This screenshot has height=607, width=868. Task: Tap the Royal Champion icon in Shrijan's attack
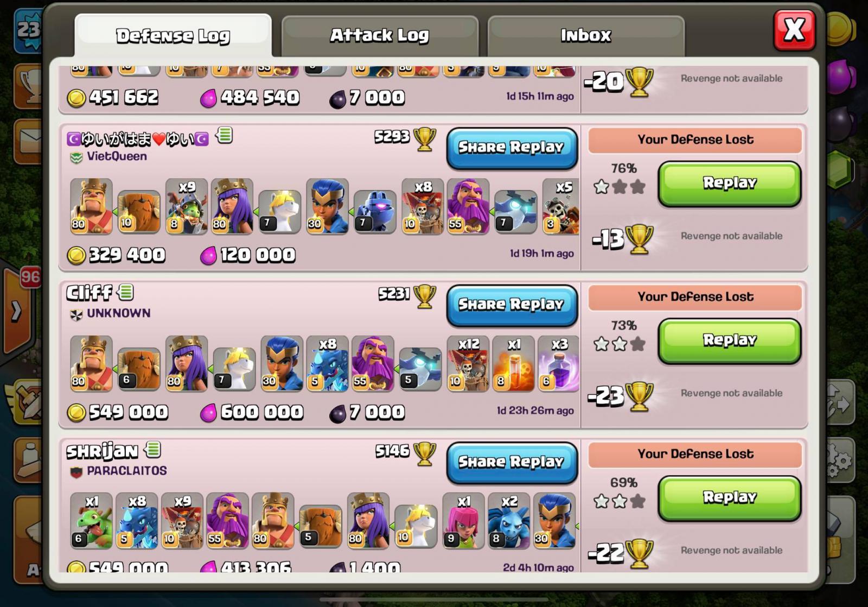pos(554,521)
